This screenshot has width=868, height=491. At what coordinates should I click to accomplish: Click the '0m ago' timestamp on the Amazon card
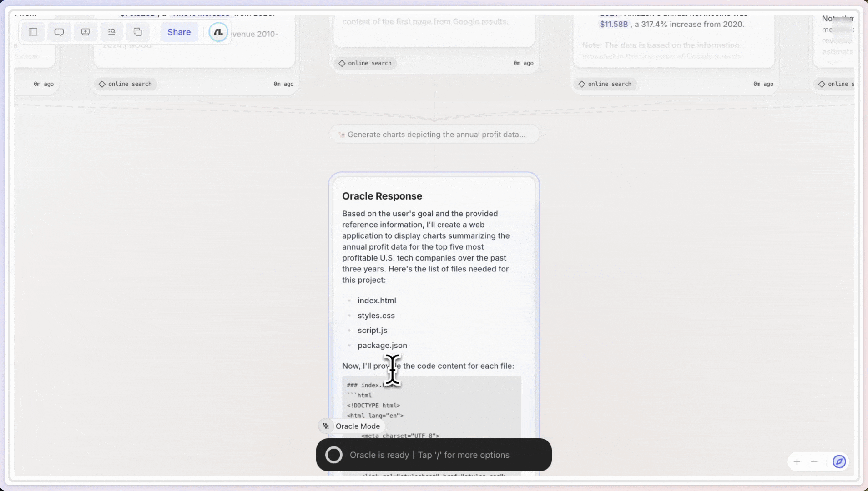[763, 84]
